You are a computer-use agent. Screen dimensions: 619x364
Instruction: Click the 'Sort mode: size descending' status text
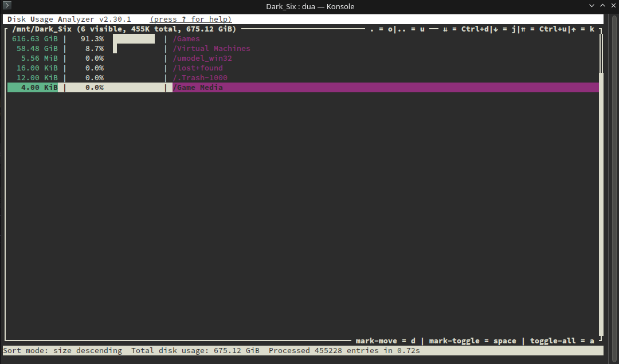coord(63,351)
